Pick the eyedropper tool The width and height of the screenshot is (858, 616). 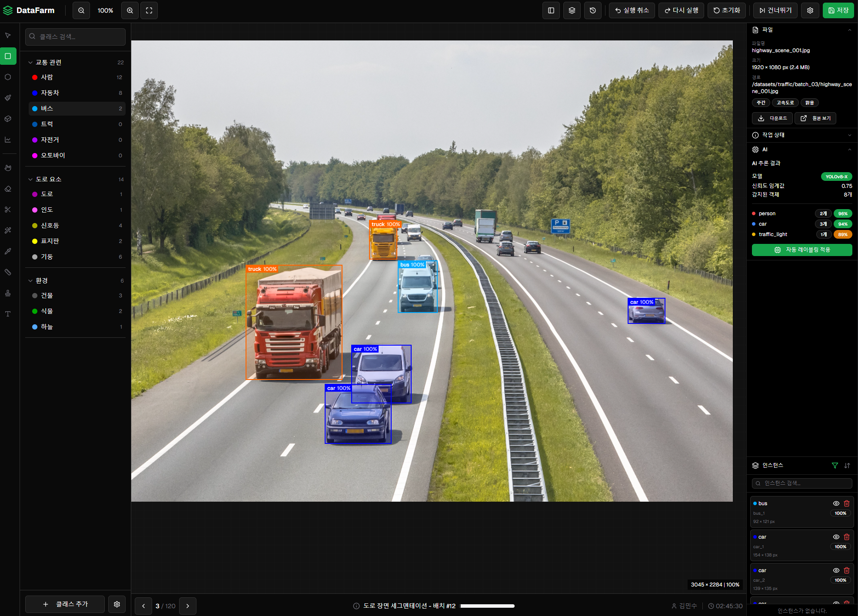click(8, 251)
